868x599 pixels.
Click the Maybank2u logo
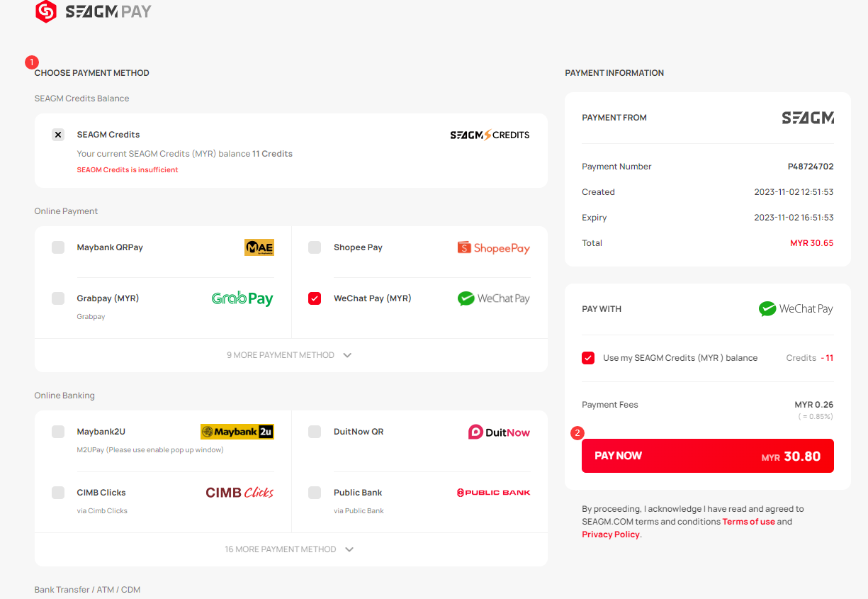coord(237,432)
